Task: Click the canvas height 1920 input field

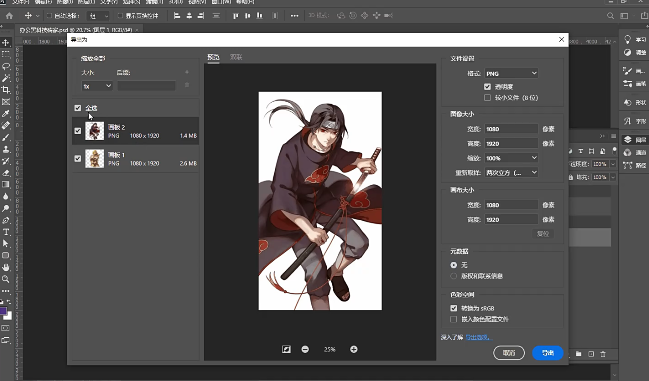Action: tap(511, 220)
